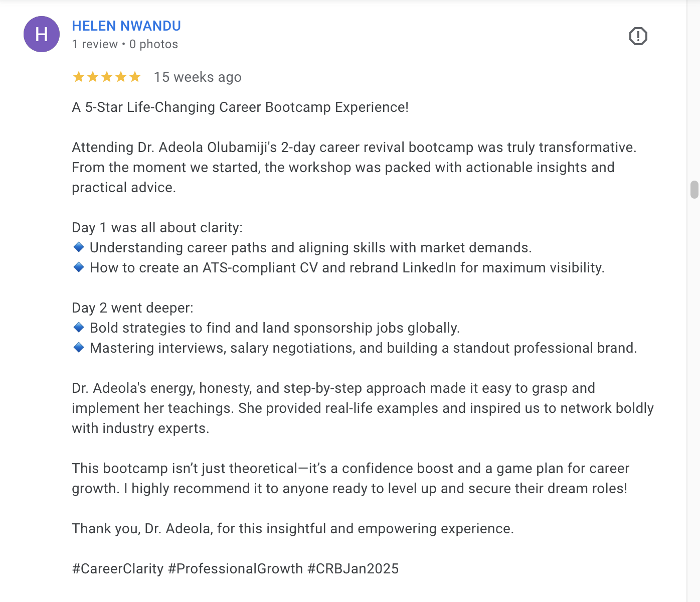Click the 'Day 2 went deeper' line
700x602 pixels.
(x=132, y=308)
